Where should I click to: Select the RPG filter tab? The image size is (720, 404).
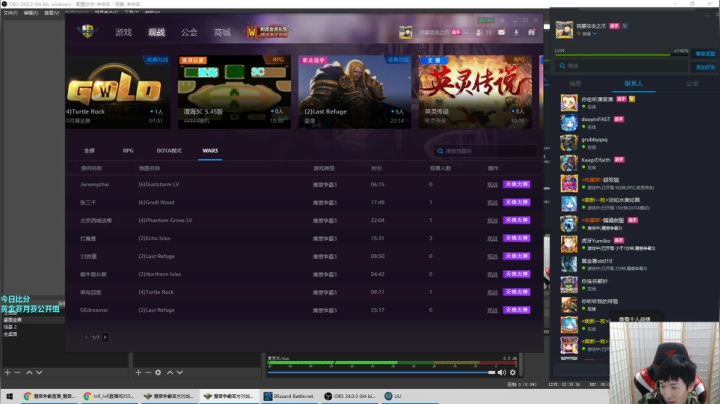pyautogui.click(x=128, y=151)
